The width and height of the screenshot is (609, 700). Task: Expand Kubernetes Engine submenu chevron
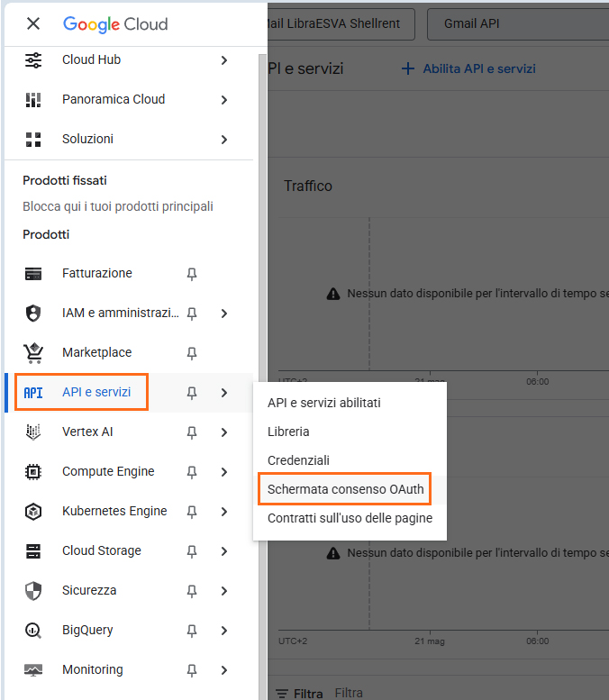point(223,512)
